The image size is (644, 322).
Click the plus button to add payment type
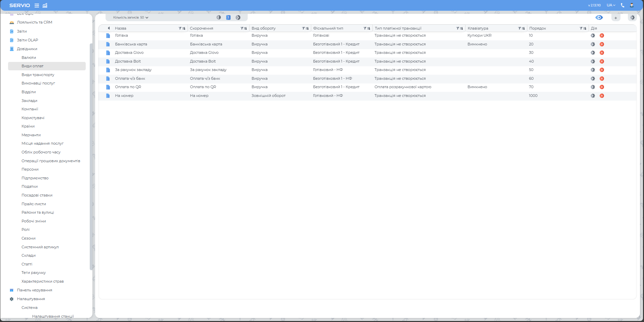tap(615, 18)
